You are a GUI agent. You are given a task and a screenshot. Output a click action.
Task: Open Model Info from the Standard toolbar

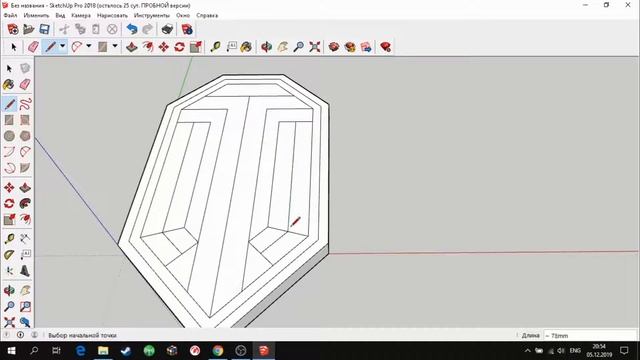pyautogui.click(x=187, y=29)
